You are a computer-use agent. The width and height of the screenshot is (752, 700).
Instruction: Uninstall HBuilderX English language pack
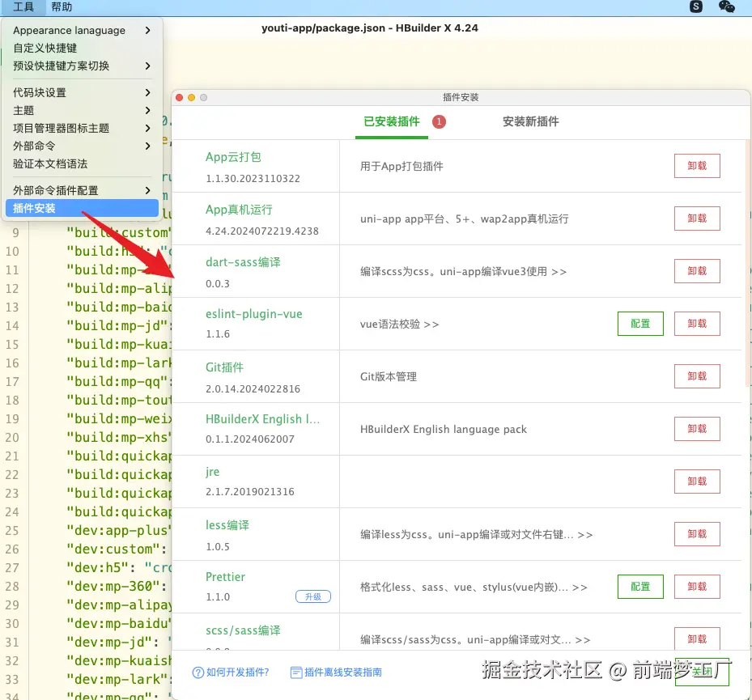(x=697, y=429)
